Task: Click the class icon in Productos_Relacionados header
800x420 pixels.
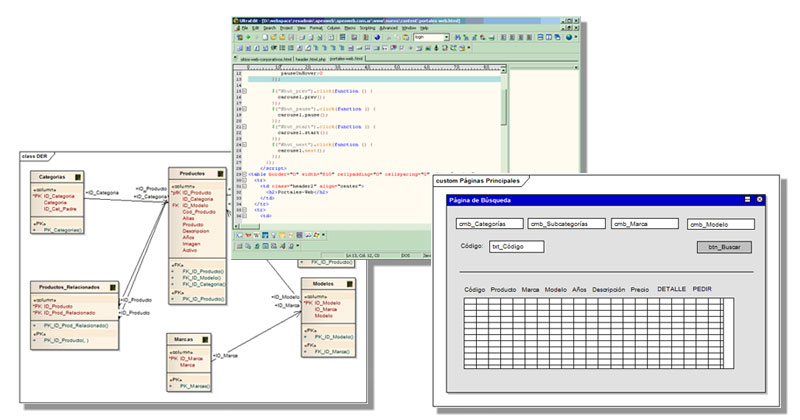Action: pos(113,287)
